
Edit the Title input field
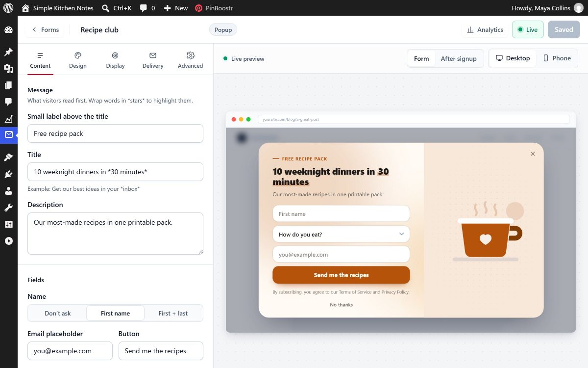coord(115,172)
